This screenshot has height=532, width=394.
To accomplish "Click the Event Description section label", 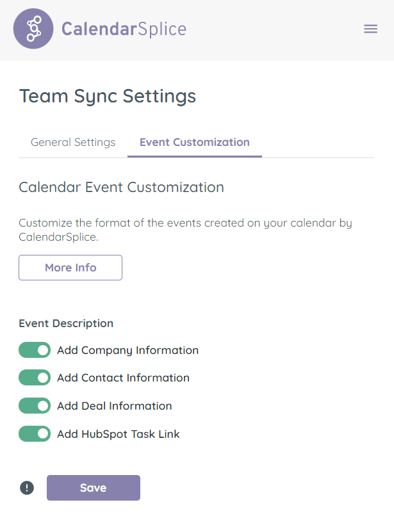I will point(65,323).
